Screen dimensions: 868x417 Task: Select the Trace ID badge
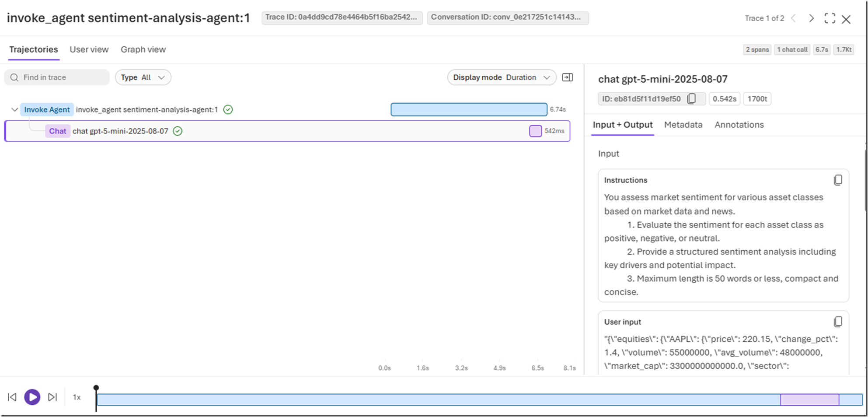342,18
